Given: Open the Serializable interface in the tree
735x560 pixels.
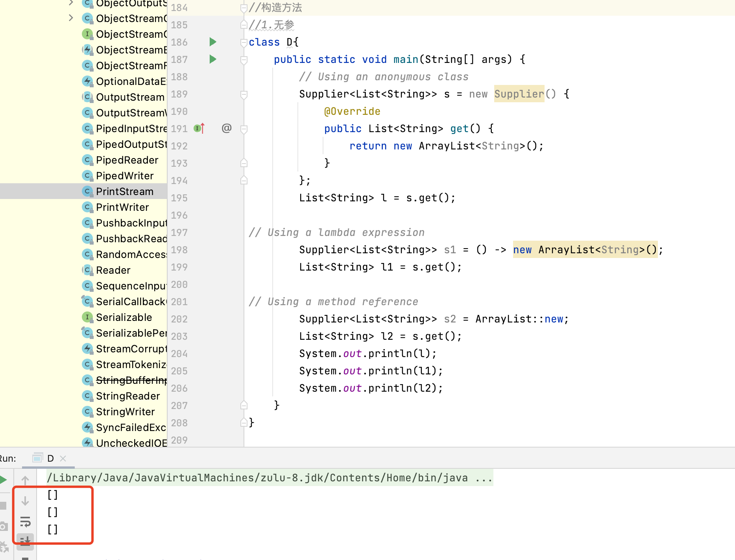Looking at the screenshot, I should pos(124,317).
